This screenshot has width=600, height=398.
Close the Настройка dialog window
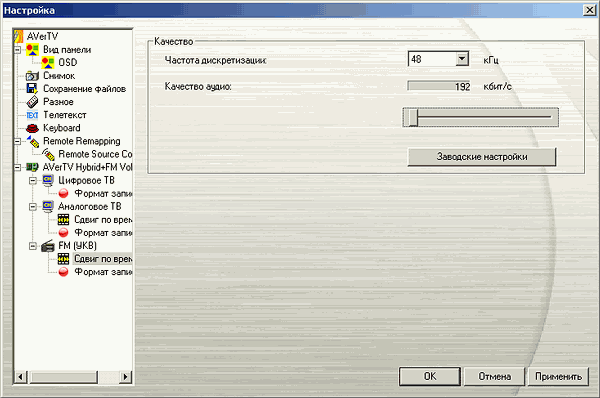click(589, 10)
